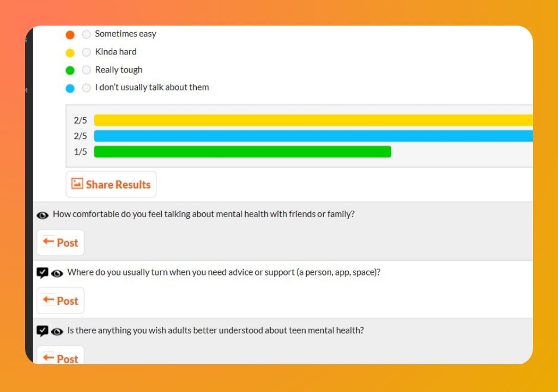Select the Really tough radio option
This screenshot has width=558, height=392.
[x=86, y=70]
